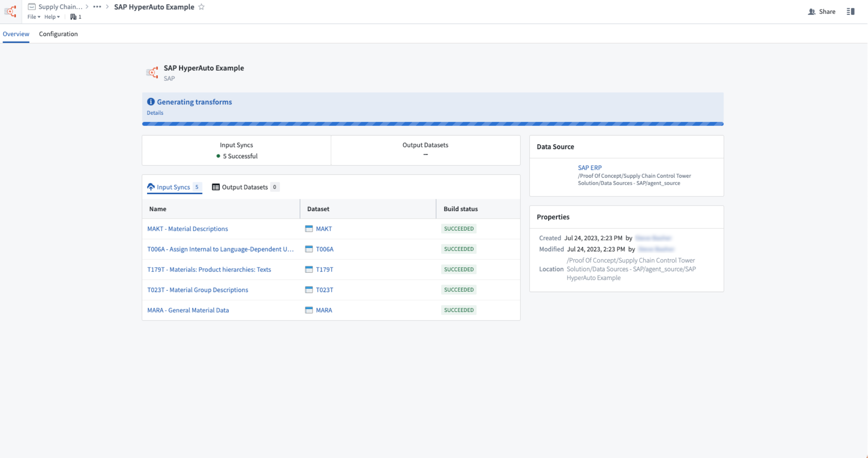The image size is (868, 458).
Task: Open the T179T dataset link
Action: coord(325,269)
